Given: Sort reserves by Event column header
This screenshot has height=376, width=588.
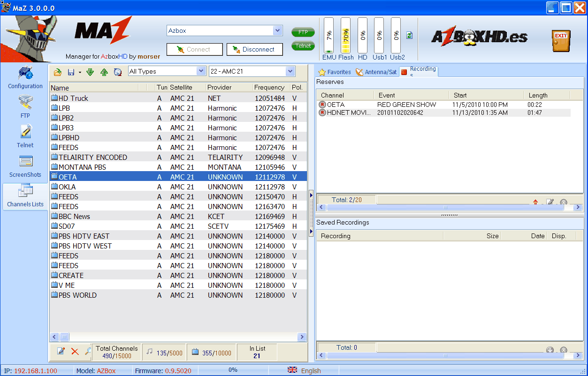Looking at the screenshot, I should tap(412, 95).
